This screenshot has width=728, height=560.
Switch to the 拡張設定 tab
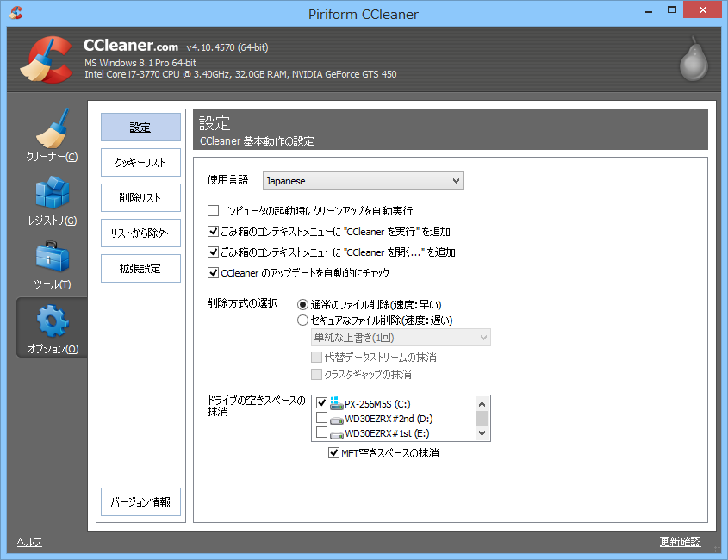tap(140, 269)
